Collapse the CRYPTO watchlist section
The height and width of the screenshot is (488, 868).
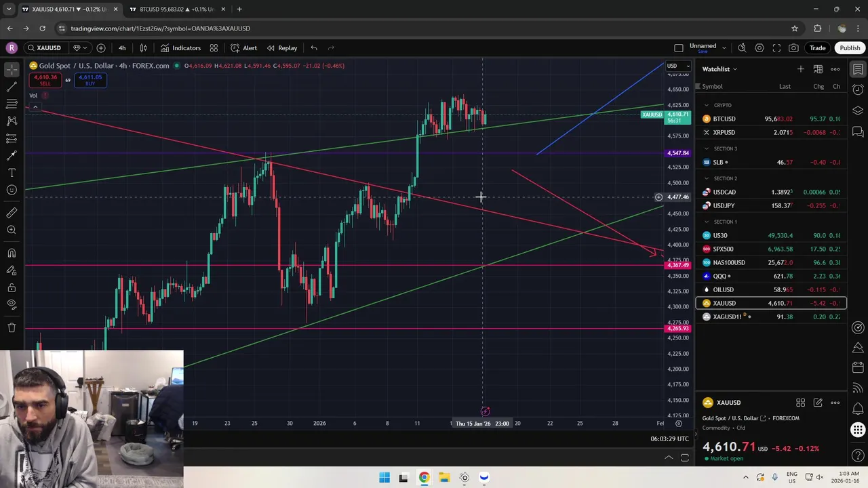pos(707,105)
